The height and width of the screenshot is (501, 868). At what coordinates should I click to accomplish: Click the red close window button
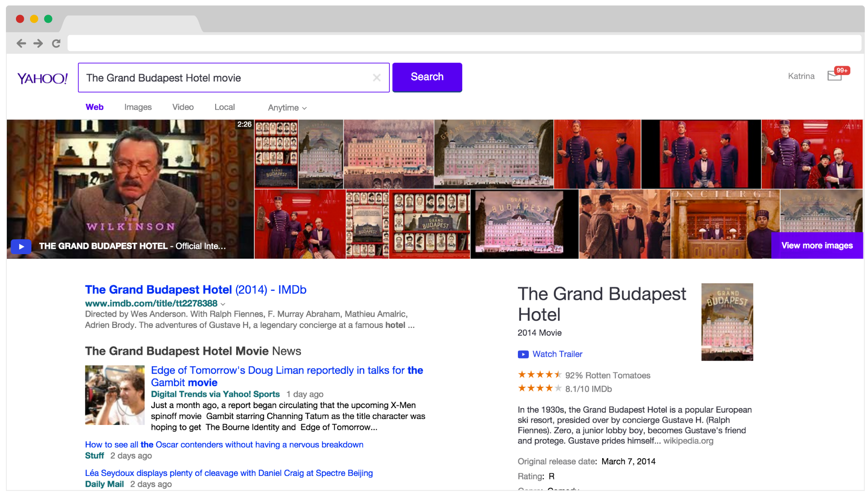[x=20, y=19]
